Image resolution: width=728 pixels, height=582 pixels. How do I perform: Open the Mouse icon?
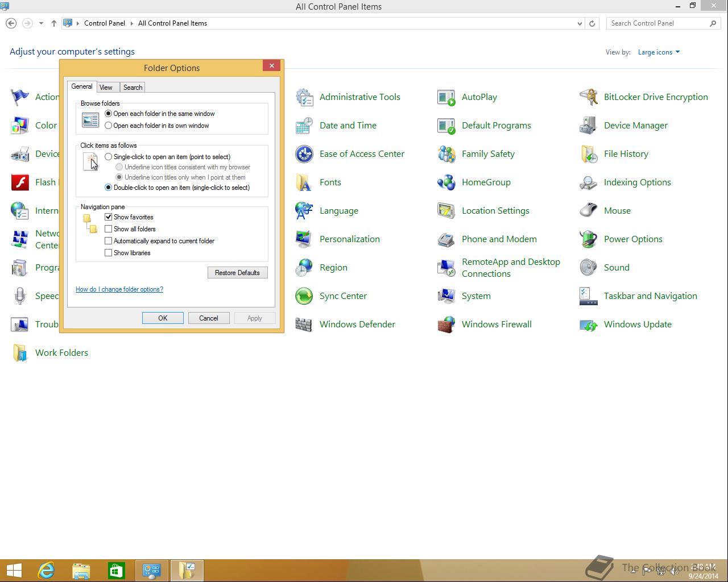[588, 211]
